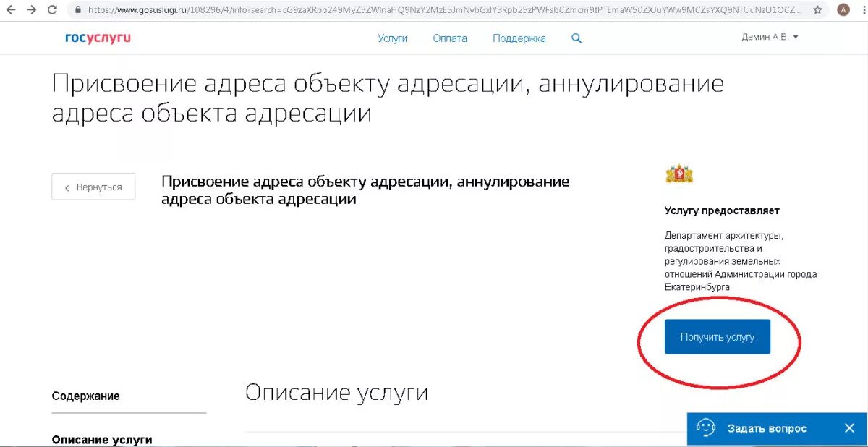This screenshot has height=447, width=868.
Task: Open the Оплата menu
Action: point(450,38)
